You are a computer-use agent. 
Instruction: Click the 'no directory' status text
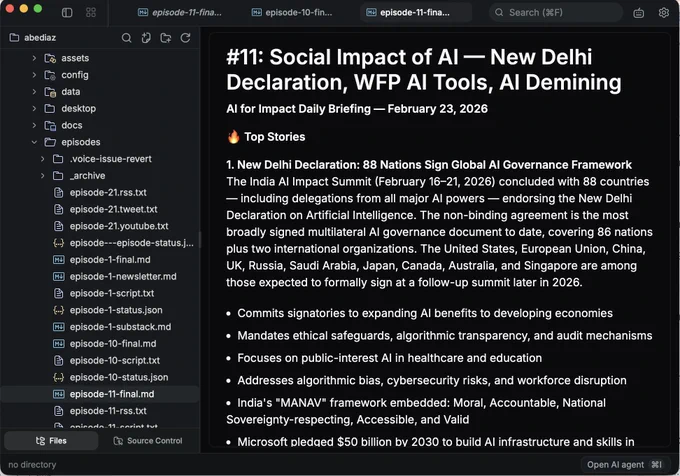[32, 465]
